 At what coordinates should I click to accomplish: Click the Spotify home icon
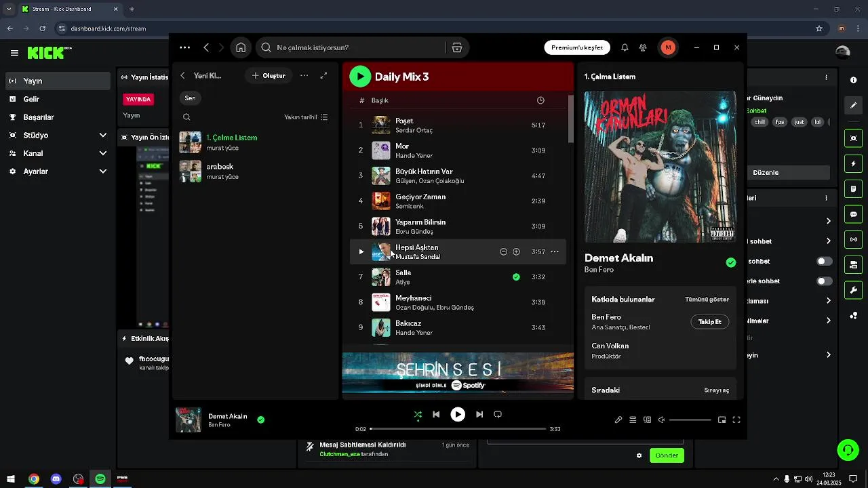pyautogui.click(x=241, y=47)
